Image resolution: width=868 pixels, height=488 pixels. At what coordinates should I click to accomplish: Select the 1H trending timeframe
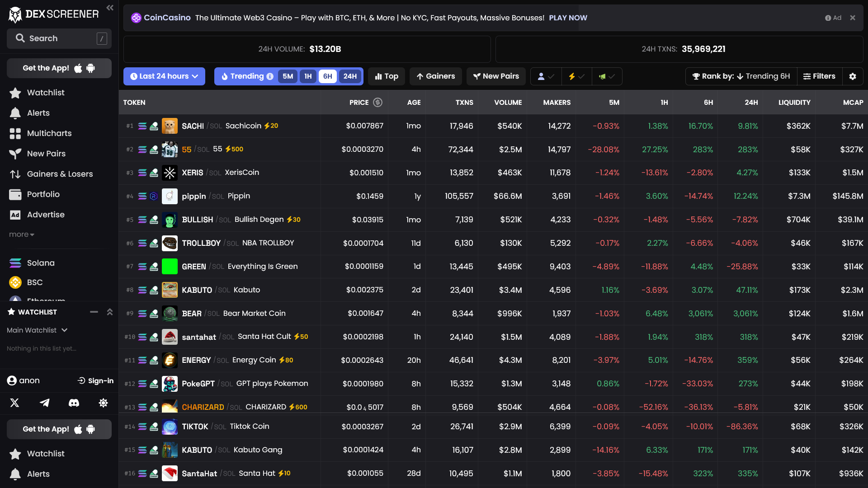pyautogui.click(x=308, y=76)
